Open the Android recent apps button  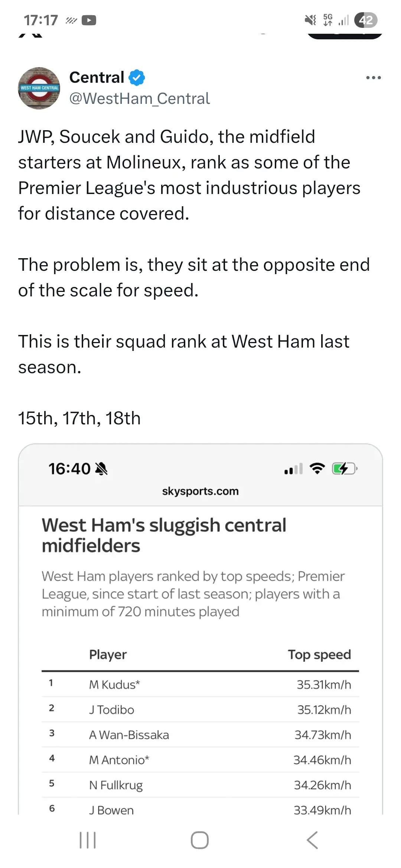(x=88, y=840)
